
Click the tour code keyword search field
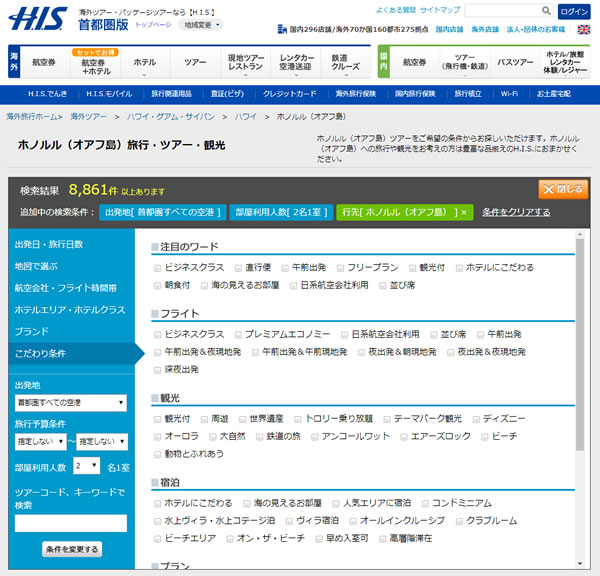(70, 523)
